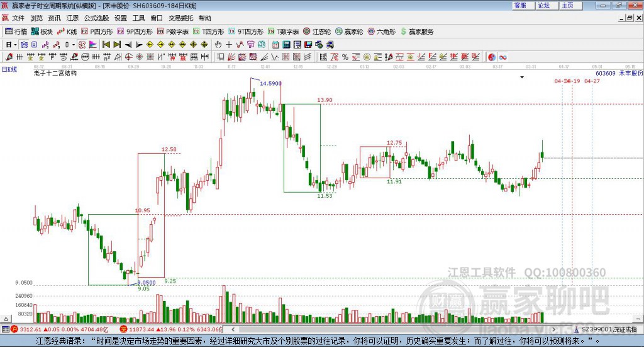Select the red fan lines drawing tool
Screen dimensions: 644x347
point(231,57)
